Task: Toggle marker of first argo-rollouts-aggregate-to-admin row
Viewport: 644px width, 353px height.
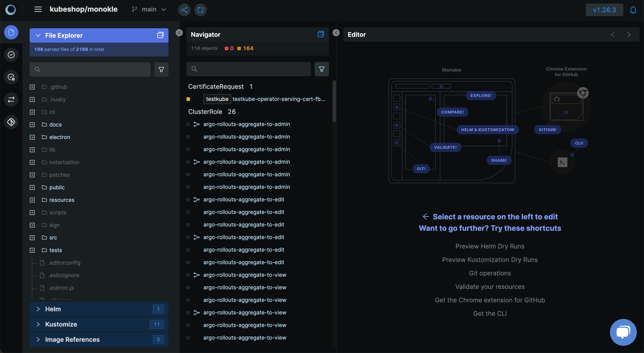Action: (x=188, y=124)
